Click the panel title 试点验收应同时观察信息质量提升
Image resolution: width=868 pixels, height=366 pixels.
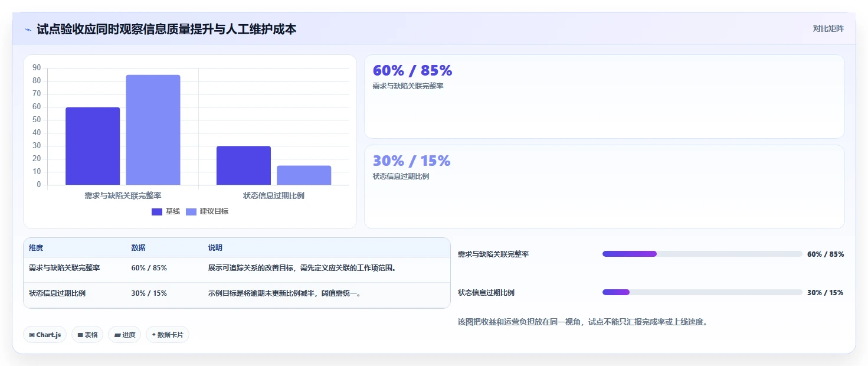(166, 29)
